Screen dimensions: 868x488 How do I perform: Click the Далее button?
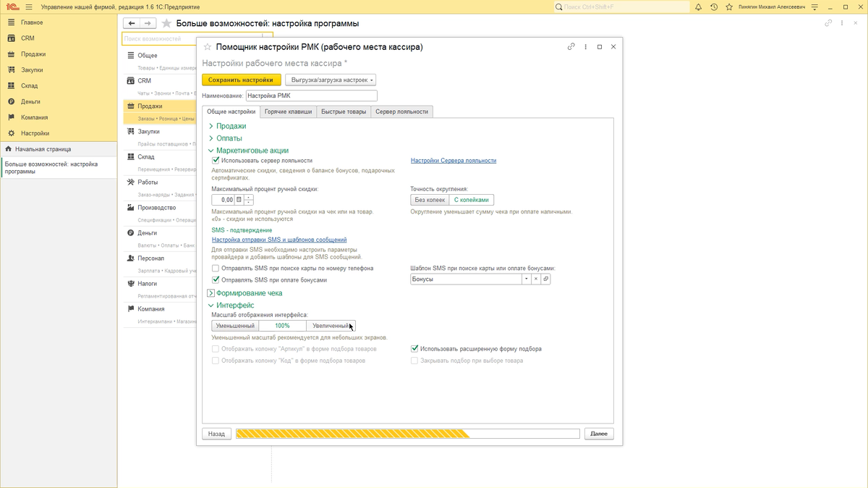click(x=599, y=434)
